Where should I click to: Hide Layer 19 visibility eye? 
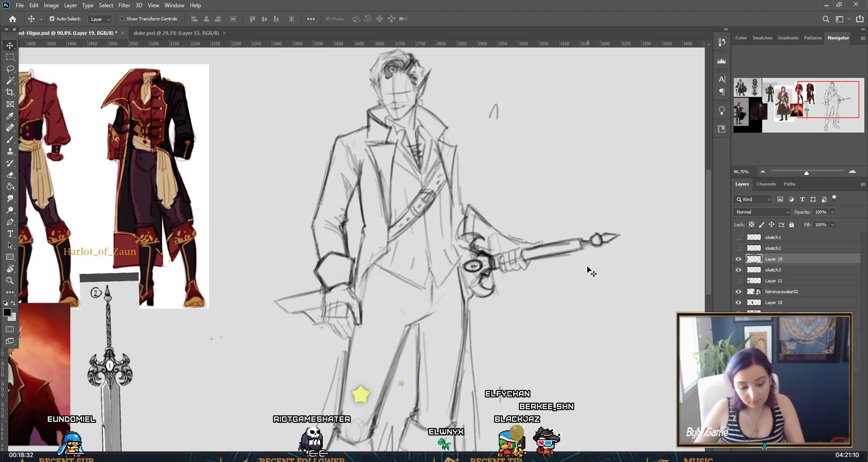(x=738, y=259)
